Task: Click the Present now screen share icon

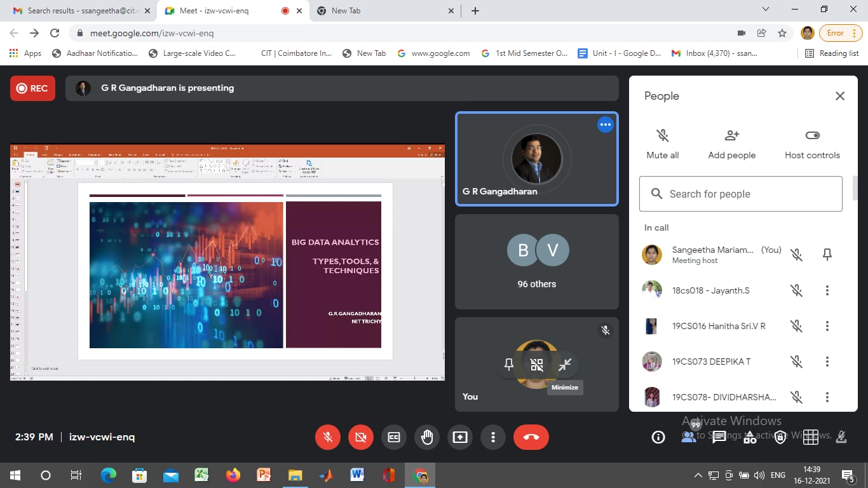Action: point(459,437)
